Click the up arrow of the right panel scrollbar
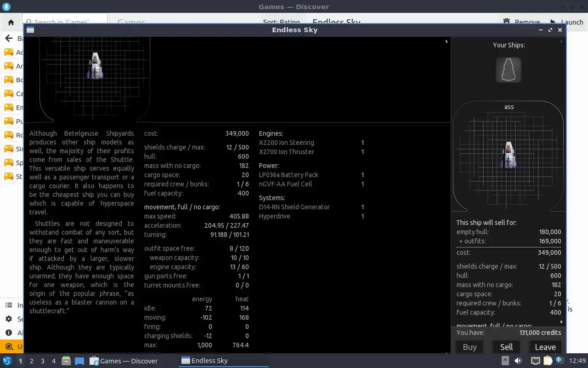 (x=561, y=41)
